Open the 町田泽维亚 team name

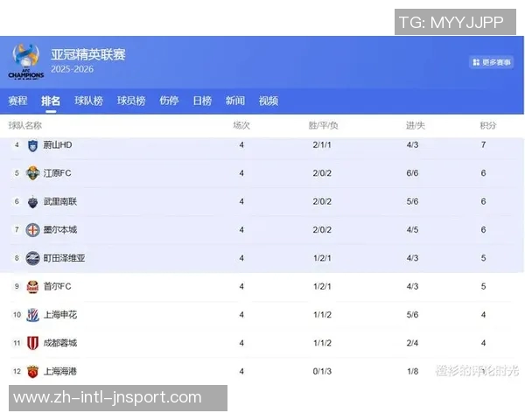[64, 258]
